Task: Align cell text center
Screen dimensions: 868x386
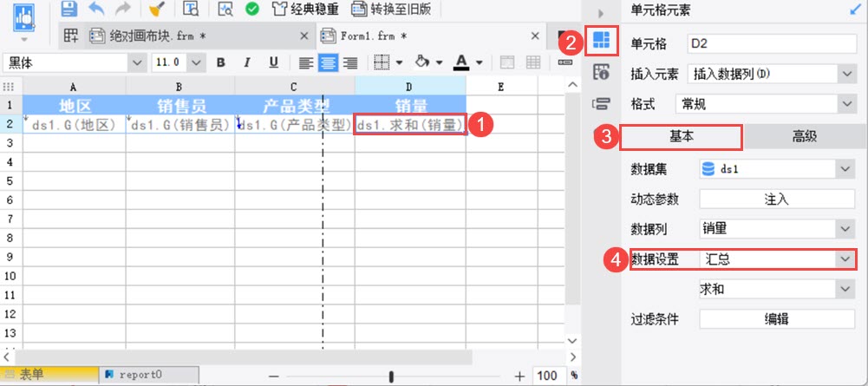Action: tap(328, 63)
